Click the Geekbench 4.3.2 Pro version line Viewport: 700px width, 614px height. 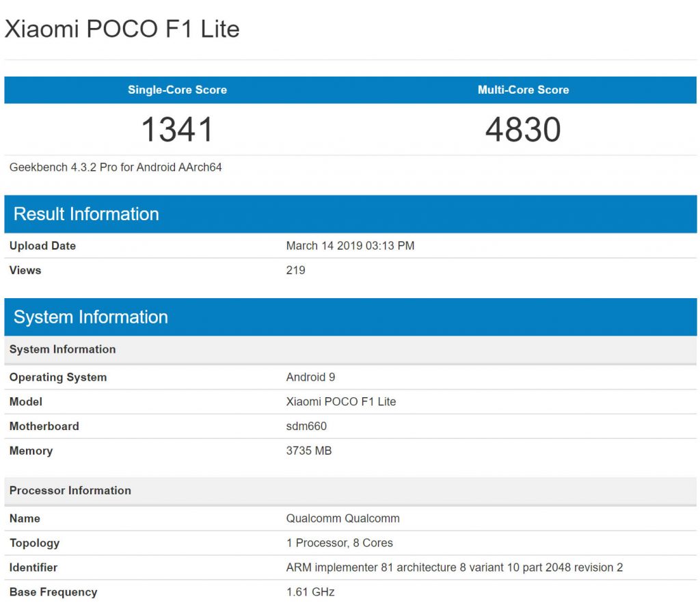(116, 168)
